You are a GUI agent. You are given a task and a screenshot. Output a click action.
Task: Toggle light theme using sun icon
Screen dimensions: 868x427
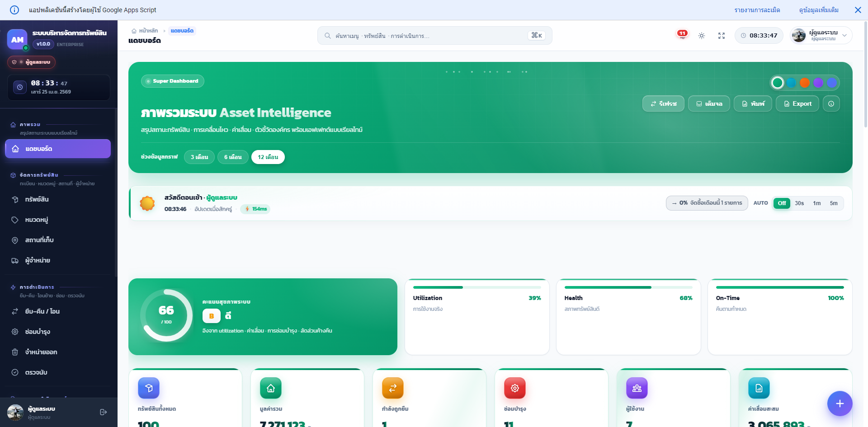701,36
